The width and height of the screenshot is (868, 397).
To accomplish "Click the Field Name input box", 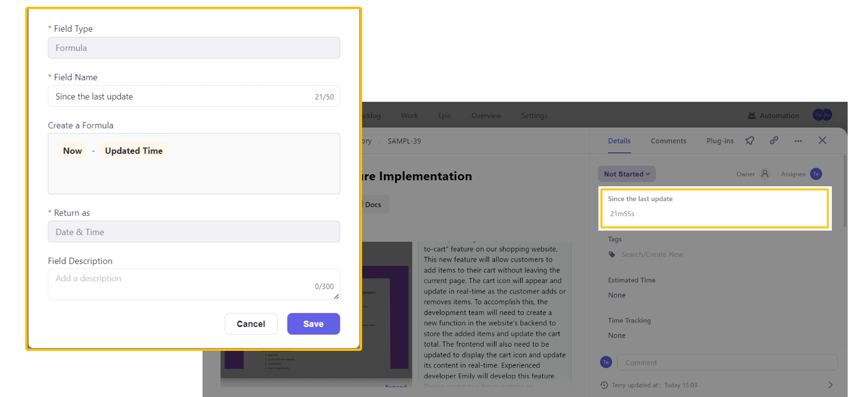I will coord(181,96).
